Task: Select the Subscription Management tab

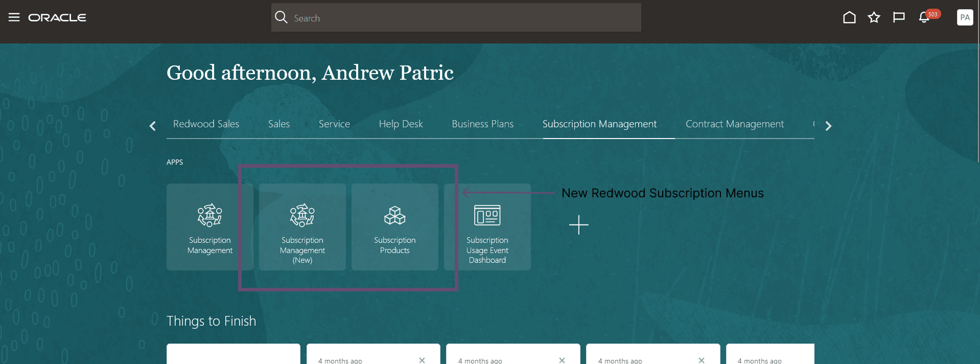Action: (599, 124)
